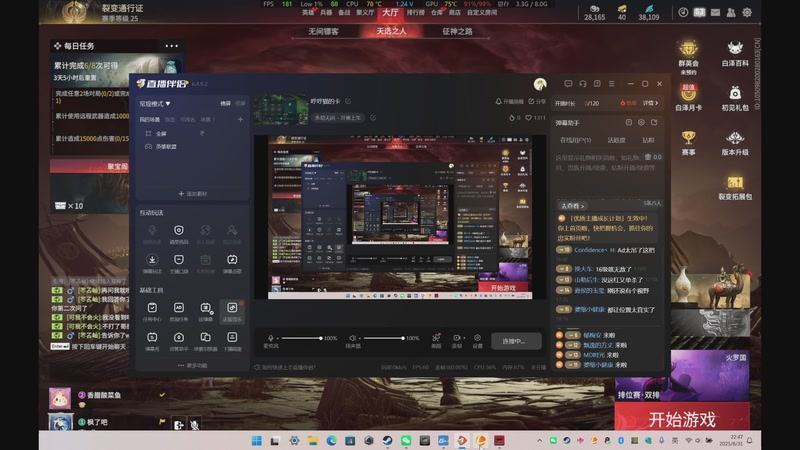Click the headset support icon in title bar

583,84
